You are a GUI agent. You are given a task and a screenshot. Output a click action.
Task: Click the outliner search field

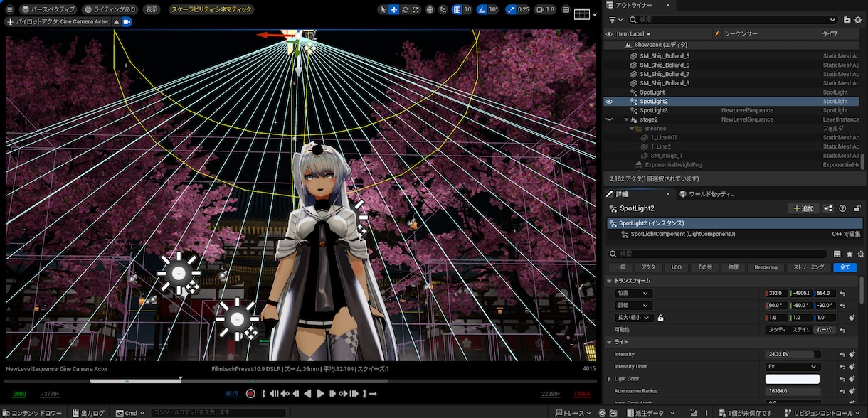click(733, 20)
